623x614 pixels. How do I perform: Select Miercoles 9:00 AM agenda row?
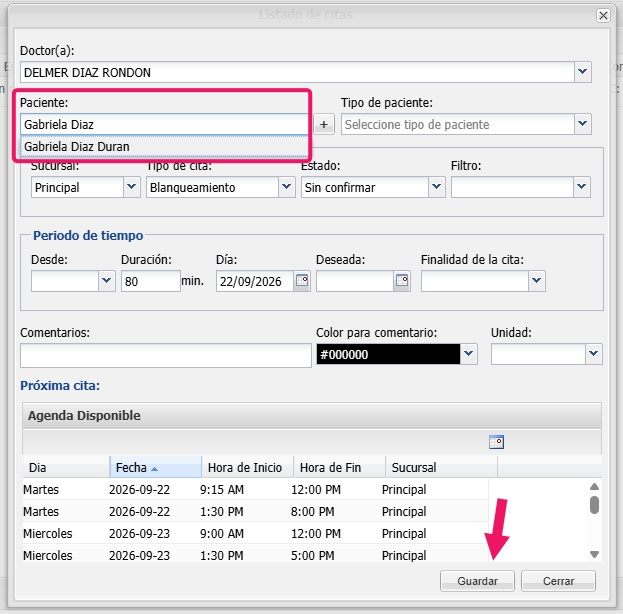(x=255, y=533)
